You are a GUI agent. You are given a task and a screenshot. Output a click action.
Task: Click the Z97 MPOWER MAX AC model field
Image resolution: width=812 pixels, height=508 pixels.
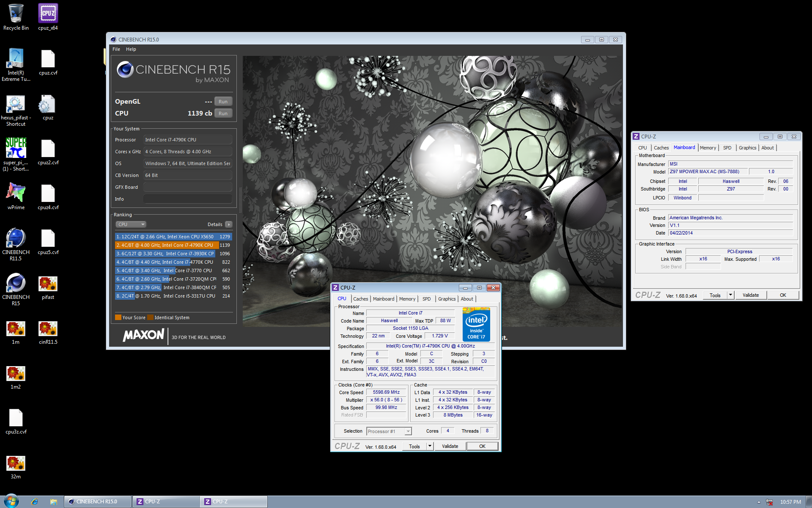(708, 171)
